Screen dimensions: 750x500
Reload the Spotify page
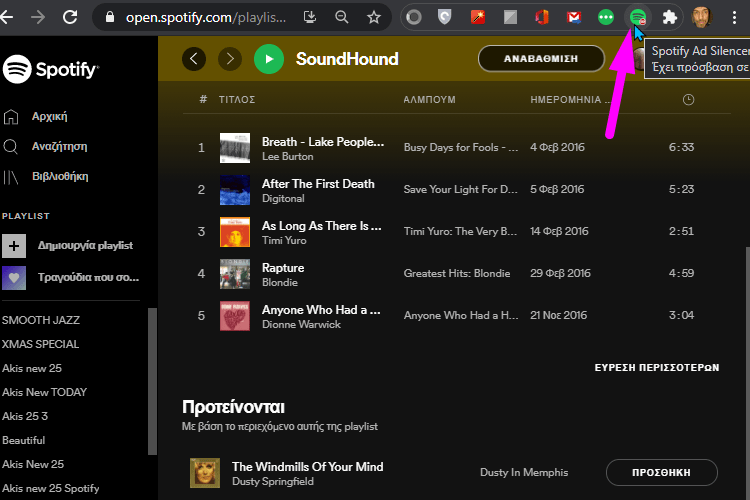point(70,18)
